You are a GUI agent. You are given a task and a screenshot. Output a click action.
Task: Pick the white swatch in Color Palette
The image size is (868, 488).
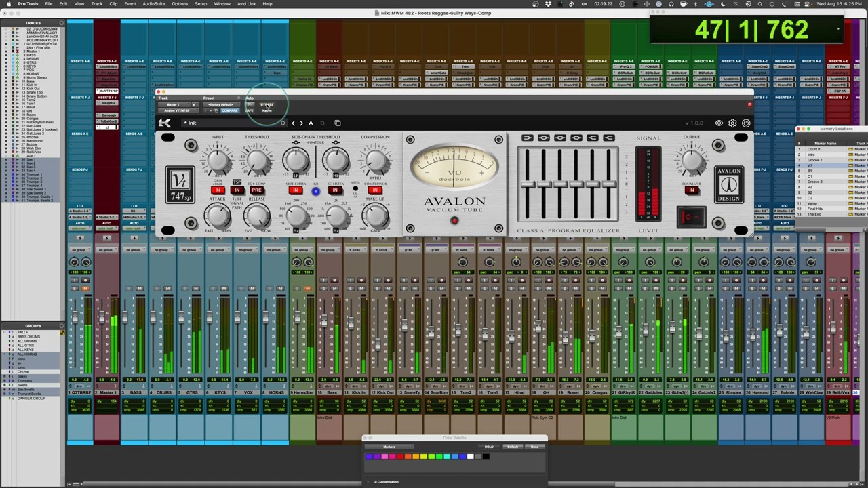tap(471, 457)
